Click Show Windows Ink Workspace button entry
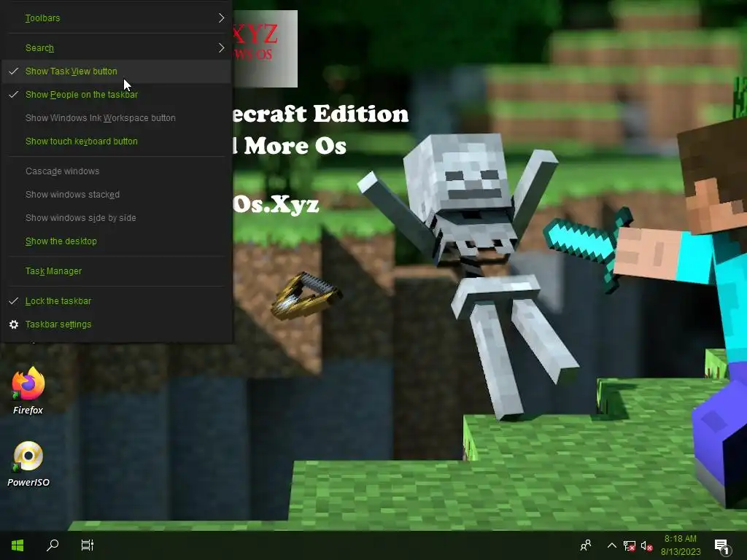The width and height of the screenshot is (747, 560). pyautogui.click(x=116, y=118)
